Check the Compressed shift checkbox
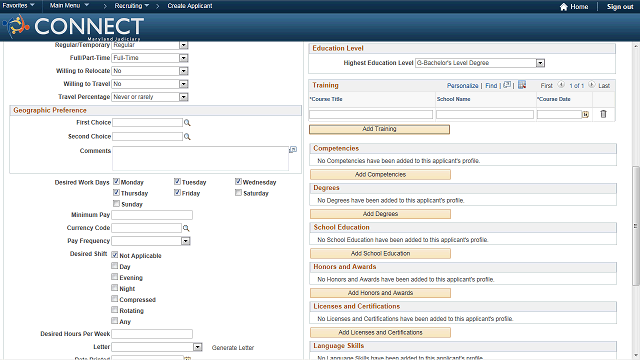The width and height of the screenshot is (640, 360). (115, 299)
